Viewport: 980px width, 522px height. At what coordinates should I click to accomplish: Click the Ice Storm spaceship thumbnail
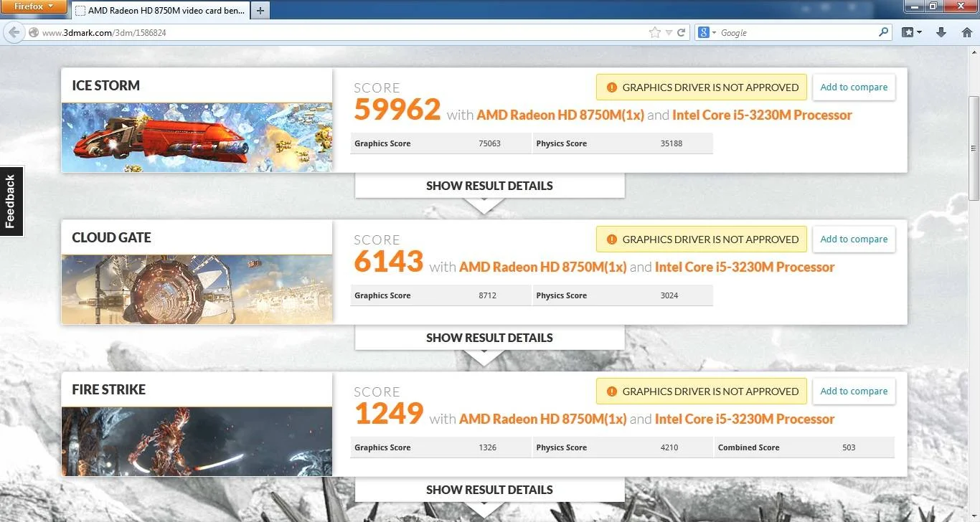coord(197,137)
